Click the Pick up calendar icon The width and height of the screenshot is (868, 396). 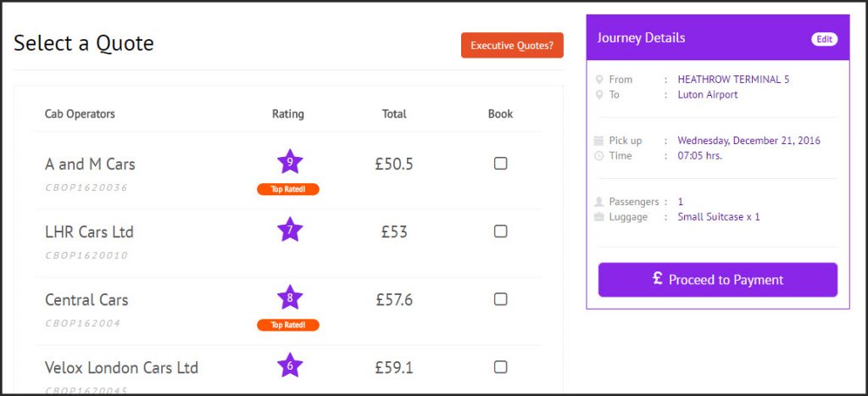point(599,141)
